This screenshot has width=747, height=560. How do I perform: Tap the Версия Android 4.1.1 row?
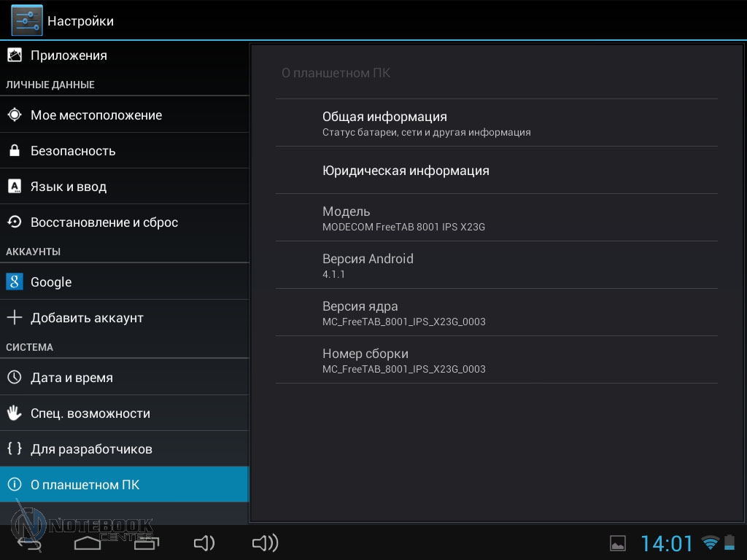coord(496,265)
